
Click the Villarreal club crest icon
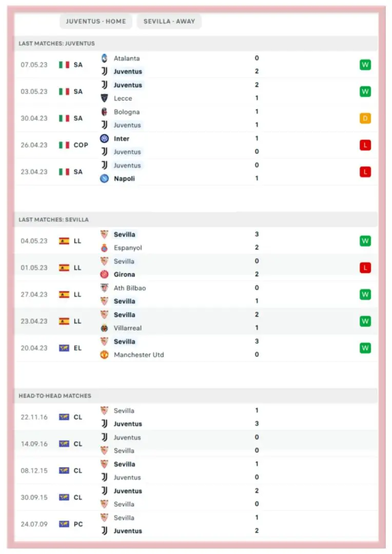pyautogui.click(x=104, y=328)
